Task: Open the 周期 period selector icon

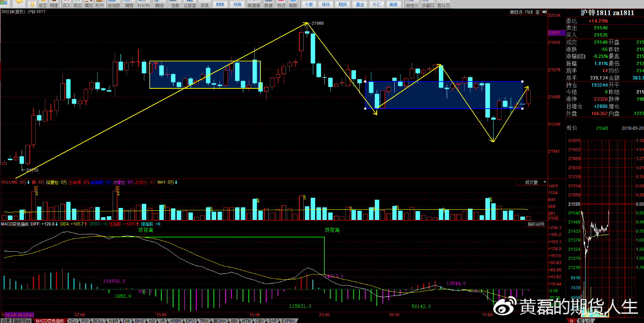Action: (129, 4)
